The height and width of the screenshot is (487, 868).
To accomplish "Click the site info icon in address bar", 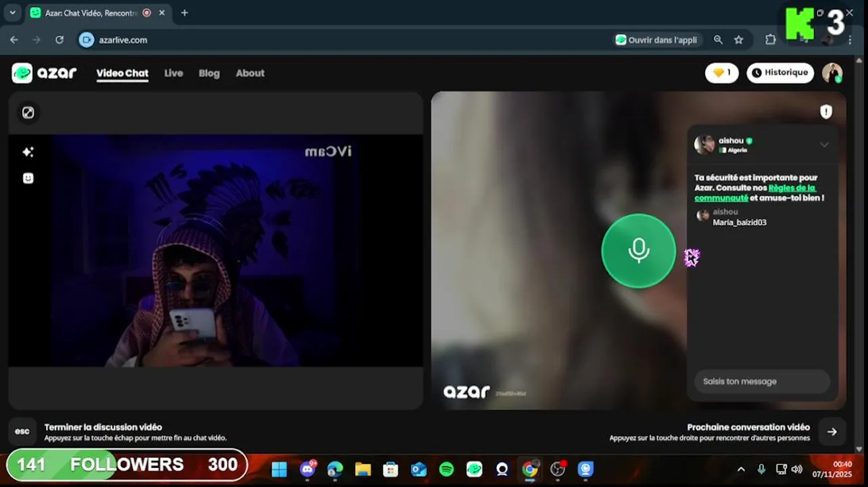I will [86, 40].
